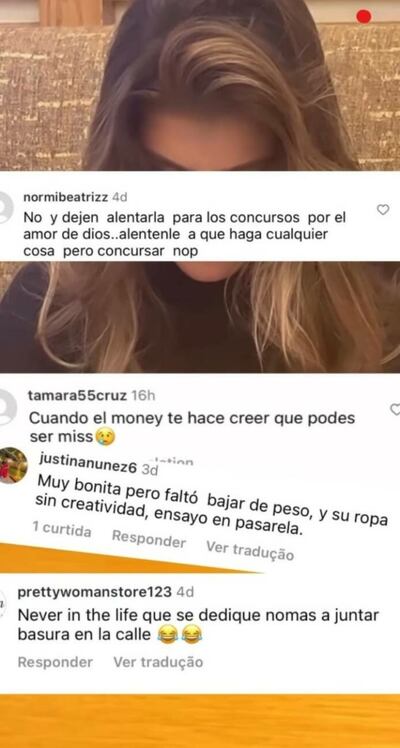Open tamara55cruz username link

click(x=78, y=395)
